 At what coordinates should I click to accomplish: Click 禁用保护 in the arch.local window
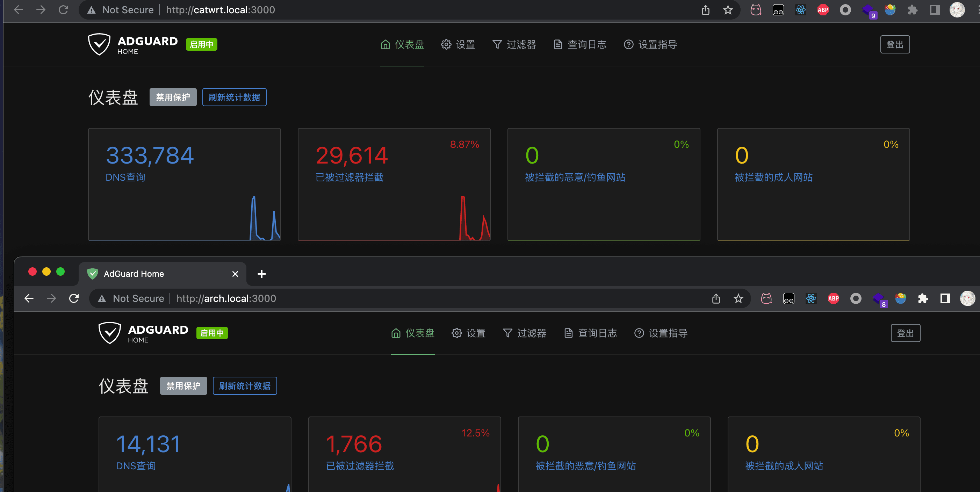[x=183, y=386]
